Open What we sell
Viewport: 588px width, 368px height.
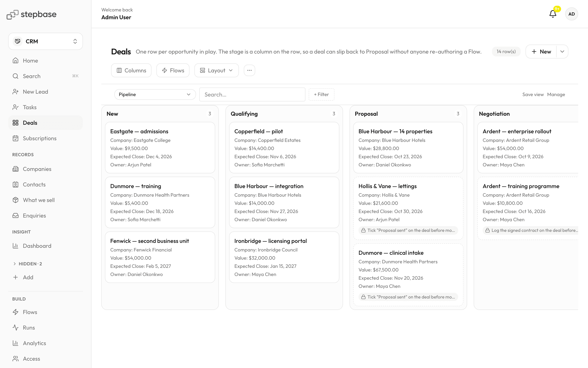coord(46,200)
